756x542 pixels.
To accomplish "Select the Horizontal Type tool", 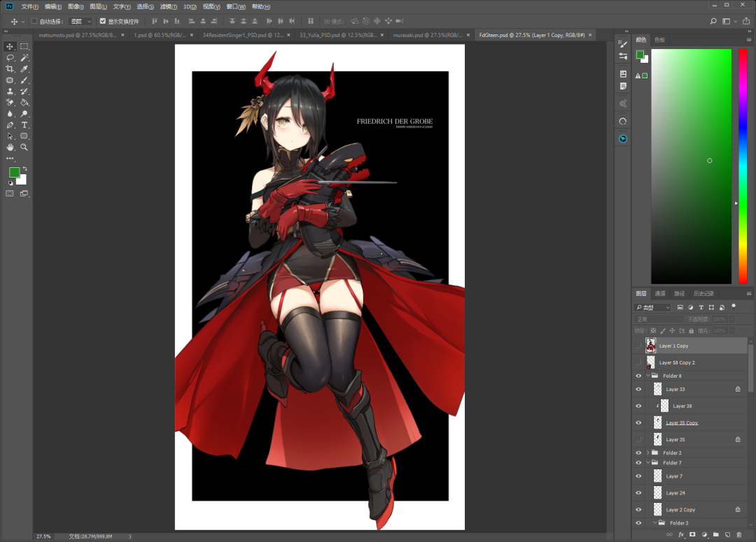I will tap(24, 125).
